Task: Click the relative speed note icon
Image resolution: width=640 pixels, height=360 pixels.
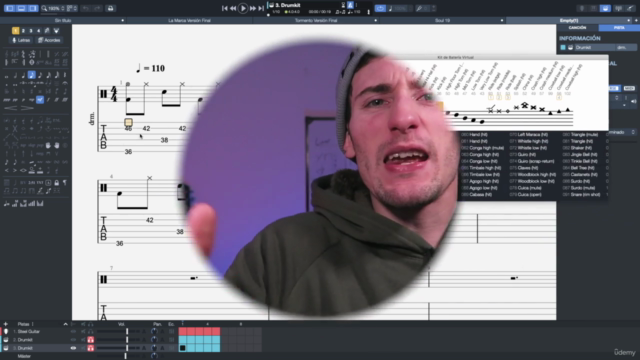Action: pos(391,8)
